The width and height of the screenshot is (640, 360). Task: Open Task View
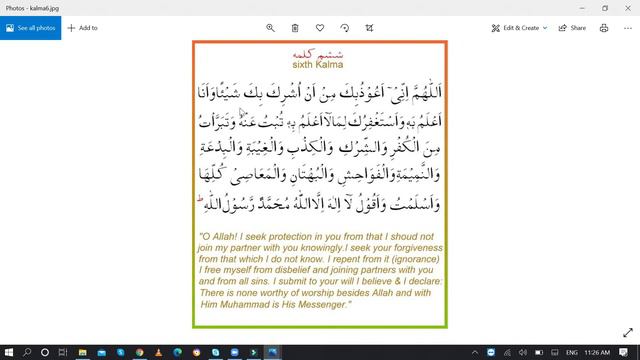point(62,352)
